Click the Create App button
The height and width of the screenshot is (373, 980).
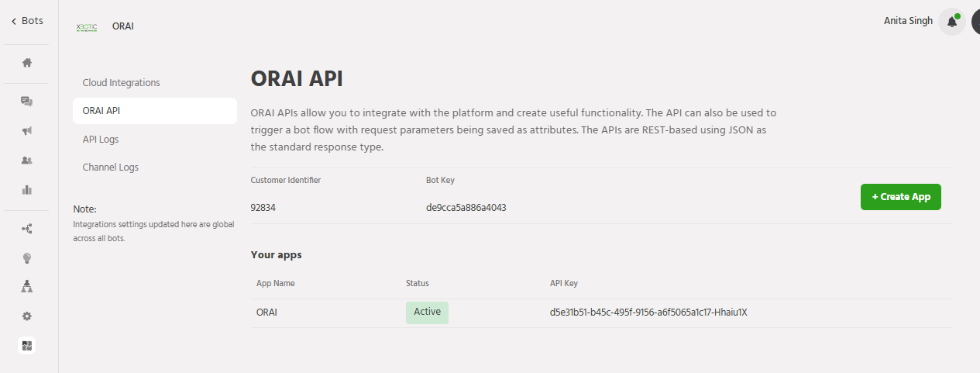900,197
